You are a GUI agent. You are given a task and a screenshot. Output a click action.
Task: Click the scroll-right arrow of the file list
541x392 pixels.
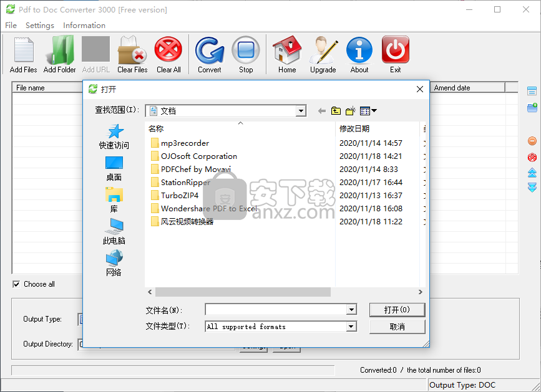coord(420,292)
